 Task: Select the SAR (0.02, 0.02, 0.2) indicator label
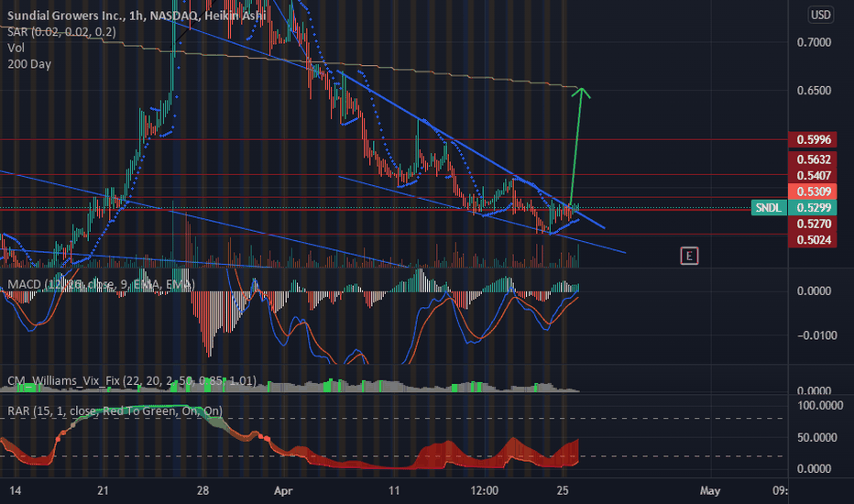(x=61, y=32)
